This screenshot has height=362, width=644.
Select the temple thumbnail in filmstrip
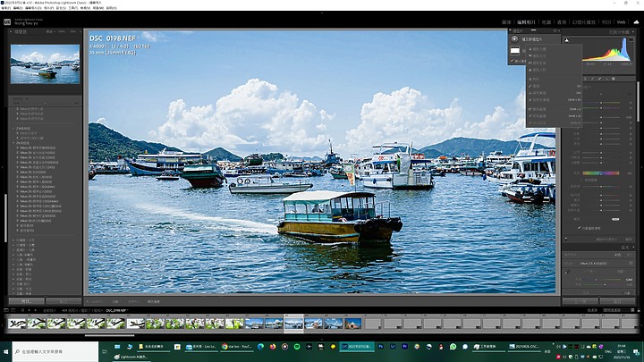(353, 324)
